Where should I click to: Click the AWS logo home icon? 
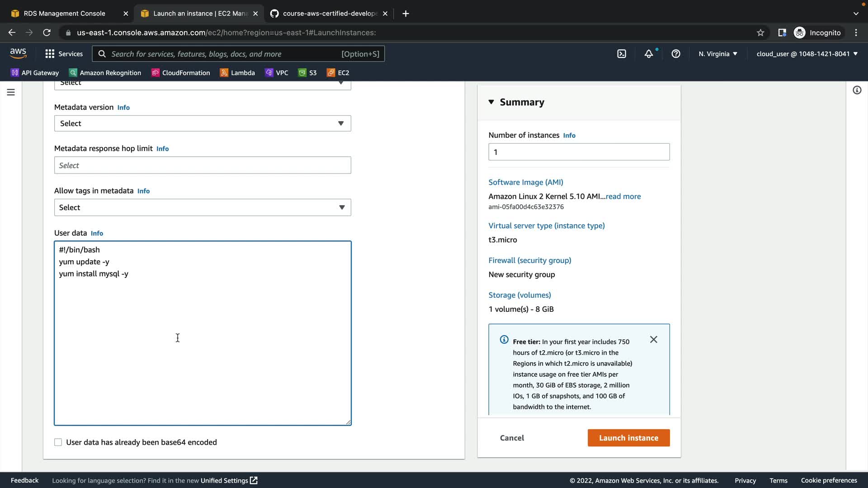(18, 53)
